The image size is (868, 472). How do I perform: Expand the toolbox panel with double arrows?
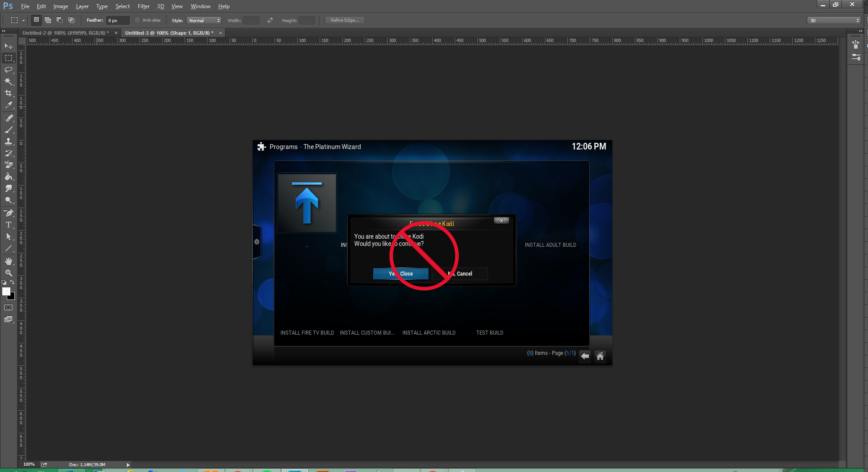tap(4, 31)
